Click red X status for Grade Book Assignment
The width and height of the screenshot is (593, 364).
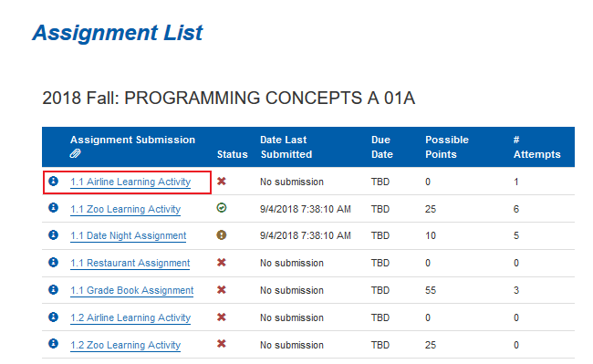tap(222, 290)
